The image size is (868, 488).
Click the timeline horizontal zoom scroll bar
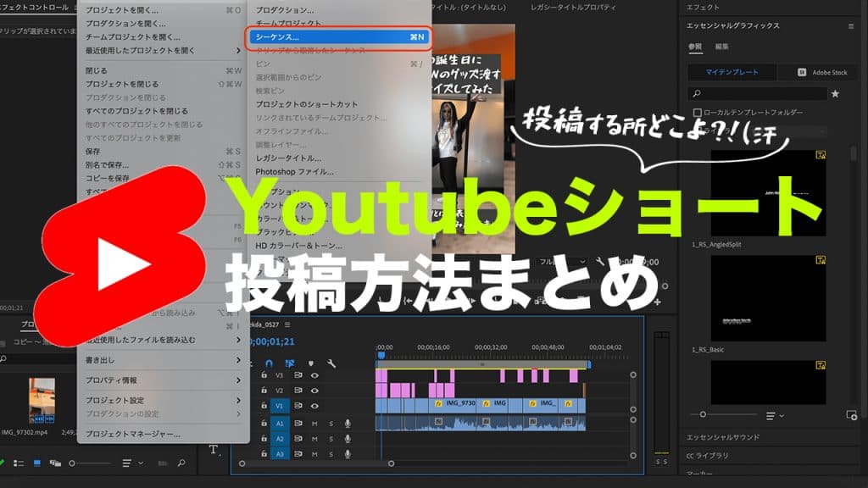point(316,463)
